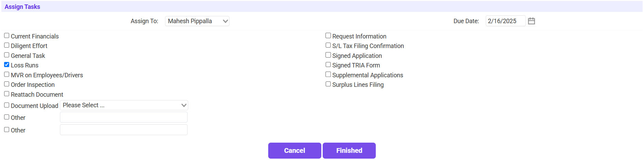Check the Current Financials checkbox
This screenshot has width=644, height=160.
click(7, 36)
